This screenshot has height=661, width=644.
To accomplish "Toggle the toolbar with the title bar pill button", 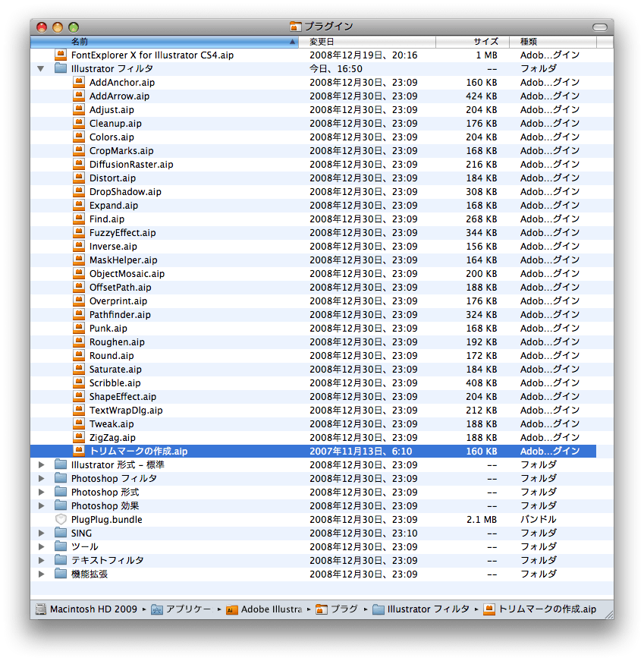I will [x=600, y=27].
